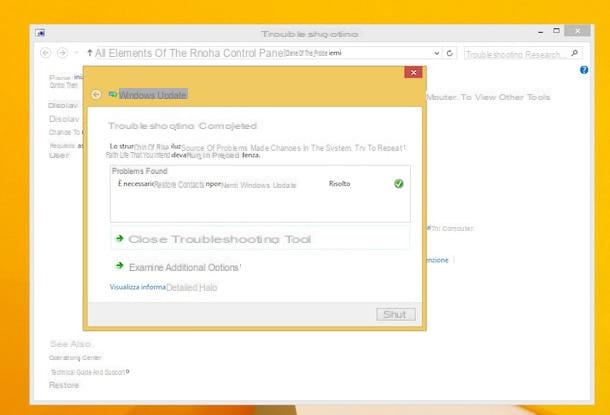This screenshot has height=415, width=610.
Task: Open the blue help question mark icon
Action: pos(584,70)
